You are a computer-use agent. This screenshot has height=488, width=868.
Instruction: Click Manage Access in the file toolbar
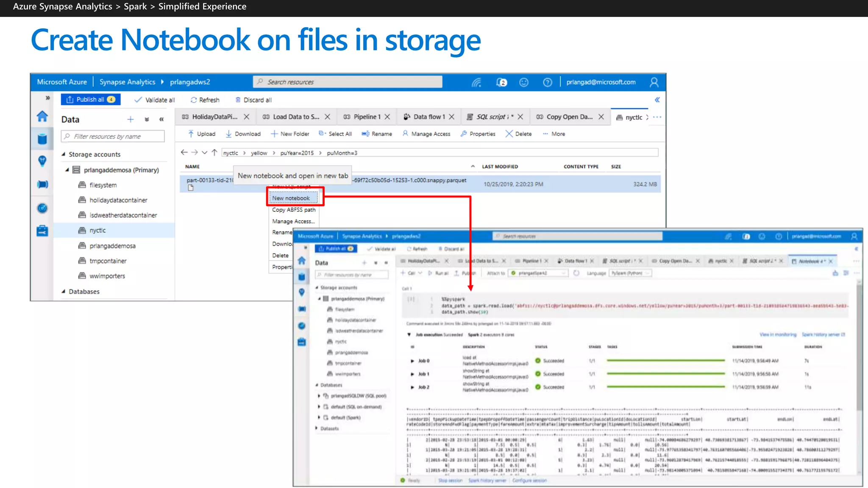pos(426,134)
